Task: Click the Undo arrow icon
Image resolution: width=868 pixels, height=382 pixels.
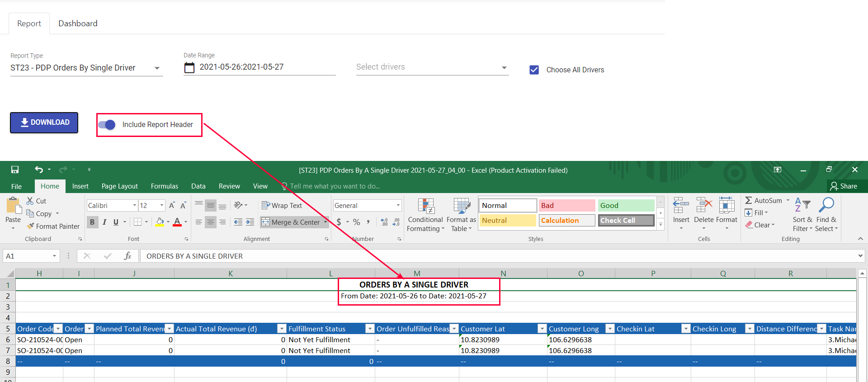Action: [39, 170]
